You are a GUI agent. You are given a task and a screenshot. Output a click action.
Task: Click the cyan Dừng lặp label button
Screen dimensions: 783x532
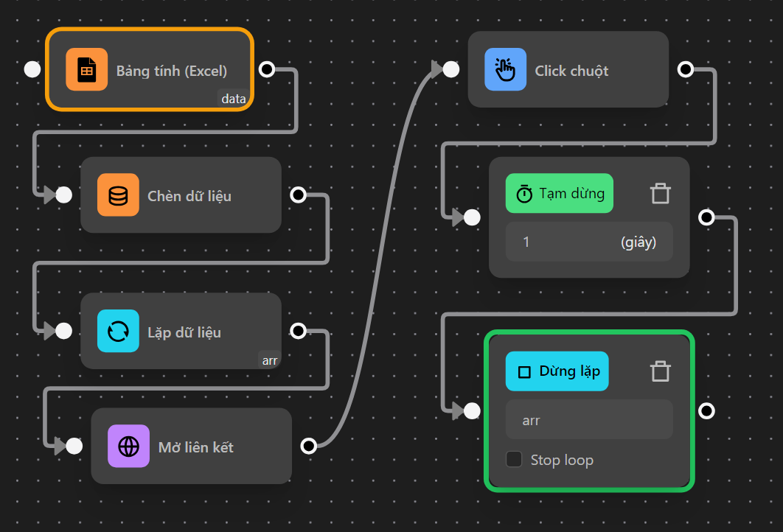(557, 371)
